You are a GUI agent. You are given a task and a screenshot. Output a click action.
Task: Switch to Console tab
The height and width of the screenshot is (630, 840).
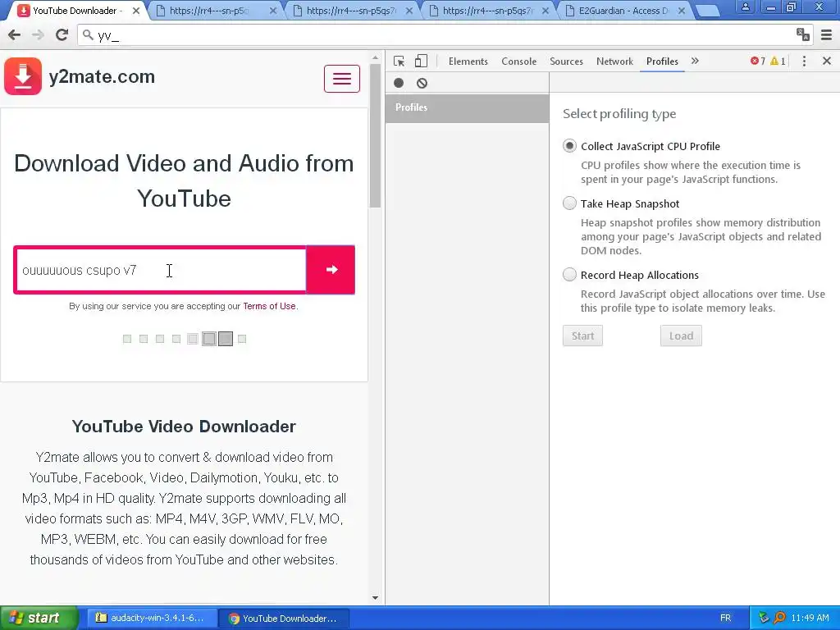click(519, 61)
